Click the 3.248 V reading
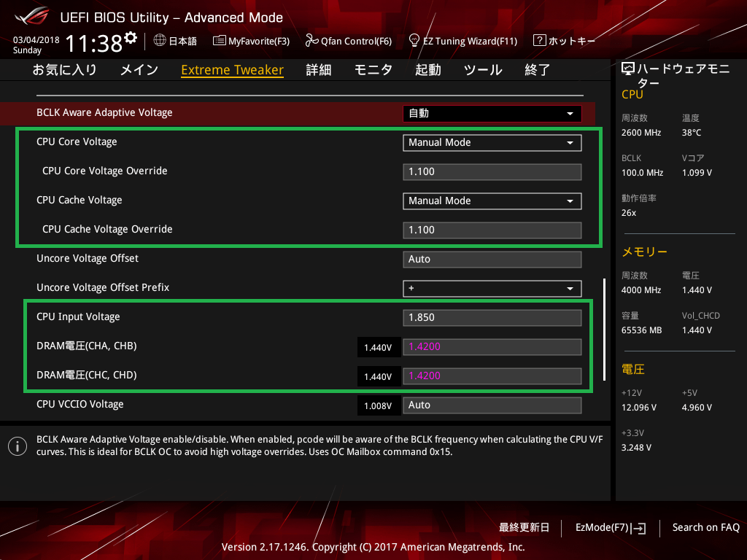This screenshot has width=747, height=560. 636,448
